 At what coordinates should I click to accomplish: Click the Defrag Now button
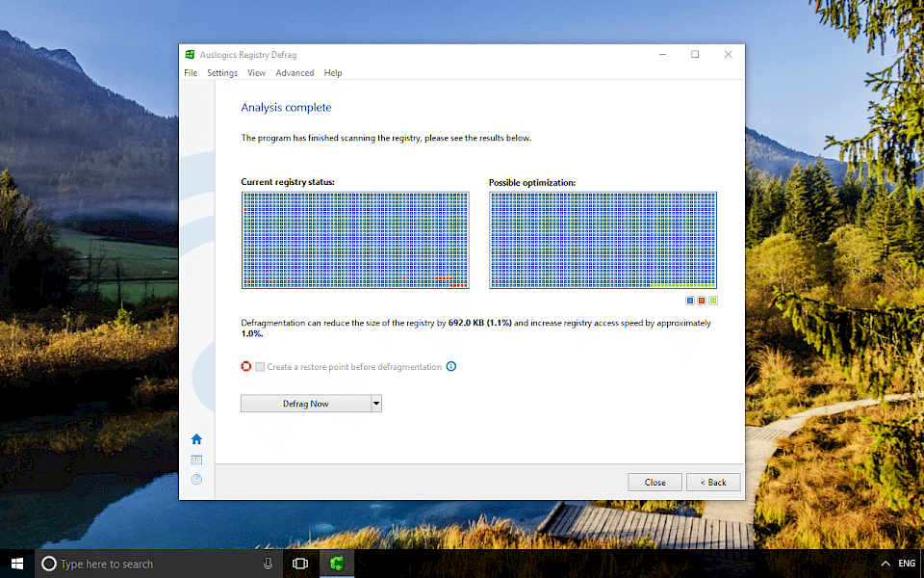[x=305, y=404]
